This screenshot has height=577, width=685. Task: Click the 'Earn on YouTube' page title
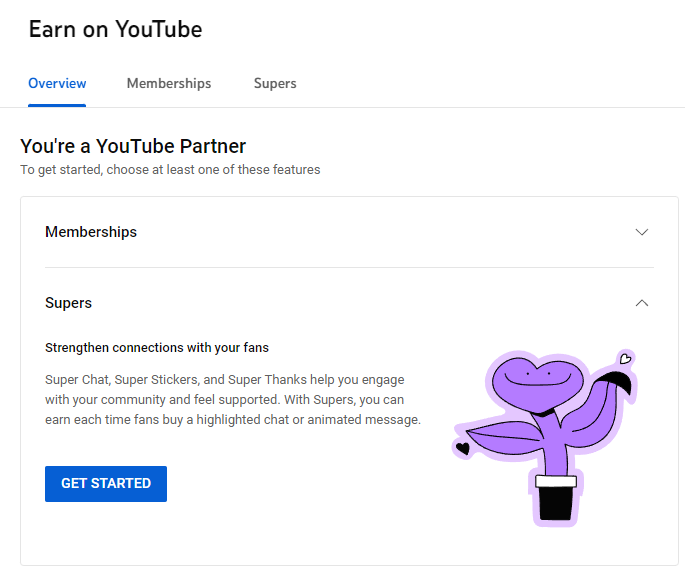click(115, 30)
